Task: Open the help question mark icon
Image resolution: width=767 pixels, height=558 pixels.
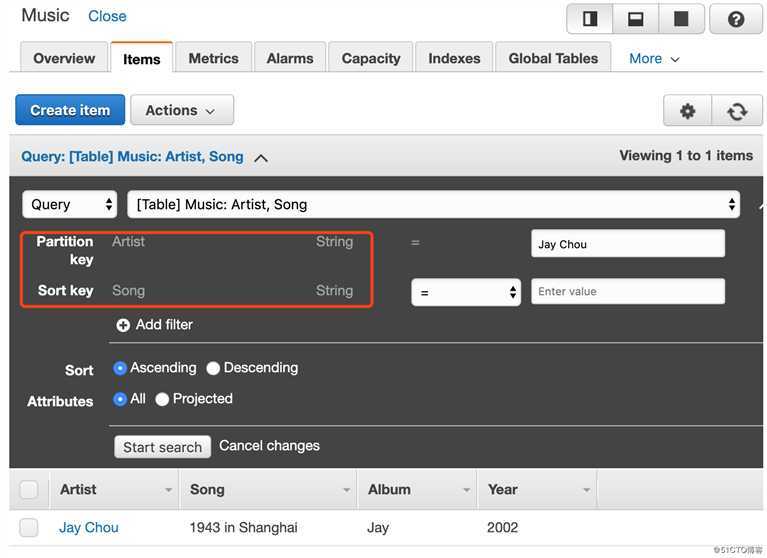Action: [x=736, y=19]
